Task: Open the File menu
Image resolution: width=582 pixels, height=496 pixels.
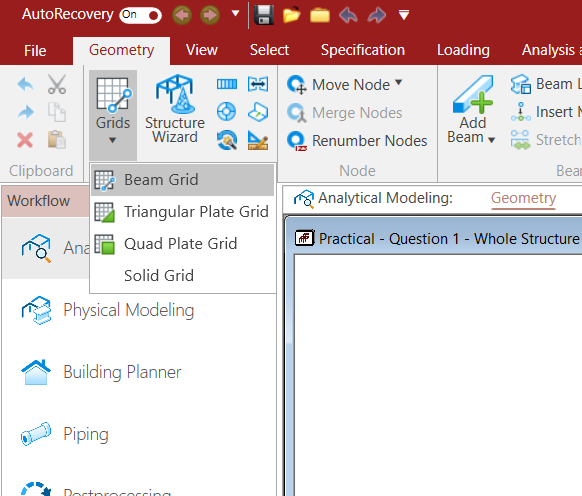Action: tap(35, 50)
